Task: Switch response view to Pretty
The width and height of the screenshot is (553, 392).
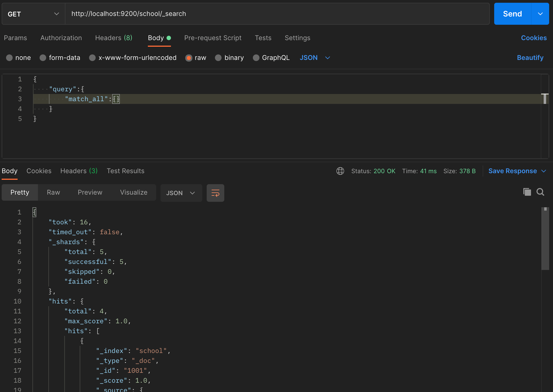Action: (x=20, y=192)
